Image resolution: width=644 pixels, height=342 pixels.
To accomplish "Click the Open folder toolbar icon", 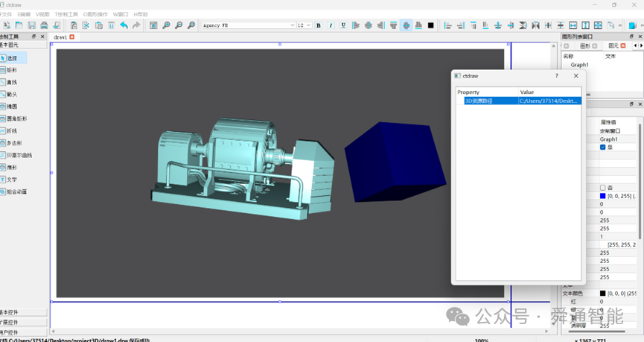I will 19,25.
